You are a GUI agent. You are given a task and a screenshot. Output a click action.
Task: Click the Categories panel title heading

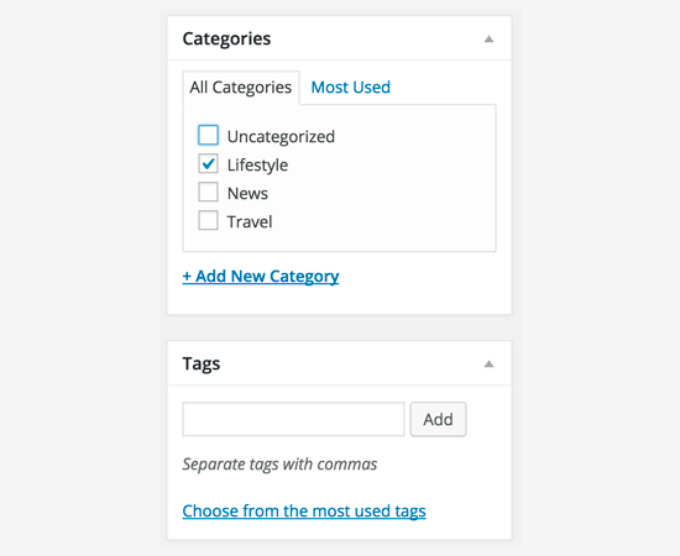pyautogui.click(x=226, y=39)
